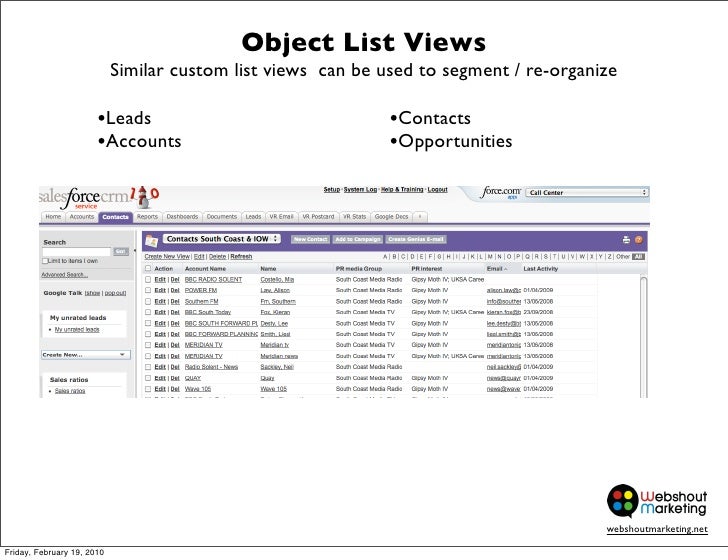Collapse the sidebar using the small arrow handle

[x=135, y=250]
